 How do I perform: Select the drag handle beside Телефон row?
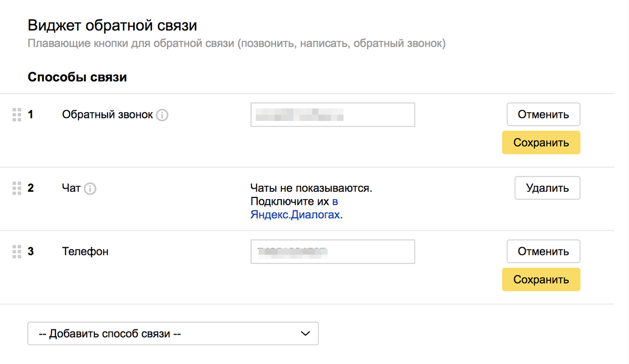tap(16, 251)
